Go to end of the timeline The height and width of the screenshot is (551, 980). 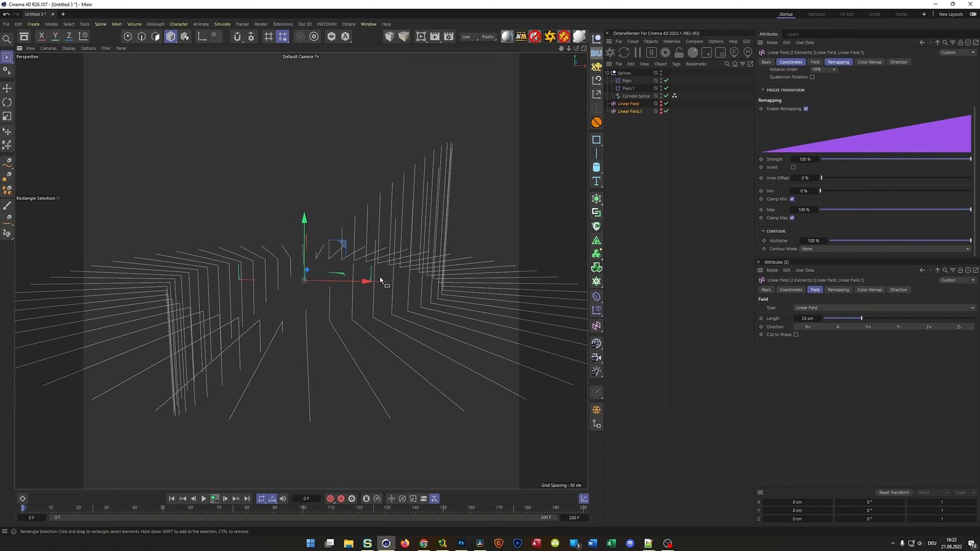click(x=247, y=499)
